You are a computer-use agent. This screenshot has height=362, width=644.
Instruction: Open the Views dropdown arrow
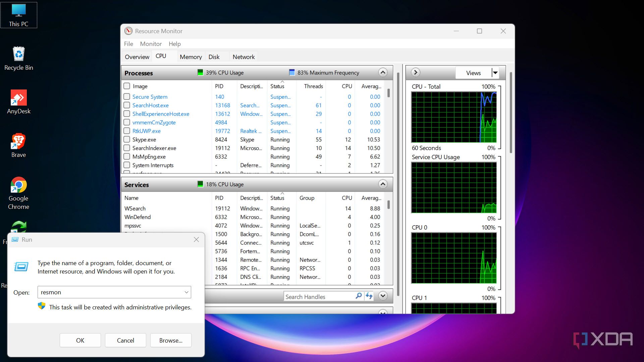[495, 73]
